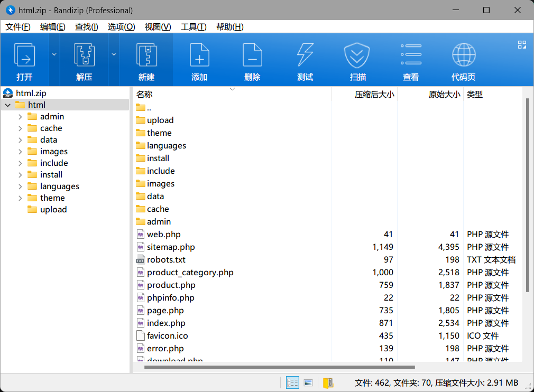Click the 查看 (View) list icon
The image size is (534, 392).
click(411, 55)
